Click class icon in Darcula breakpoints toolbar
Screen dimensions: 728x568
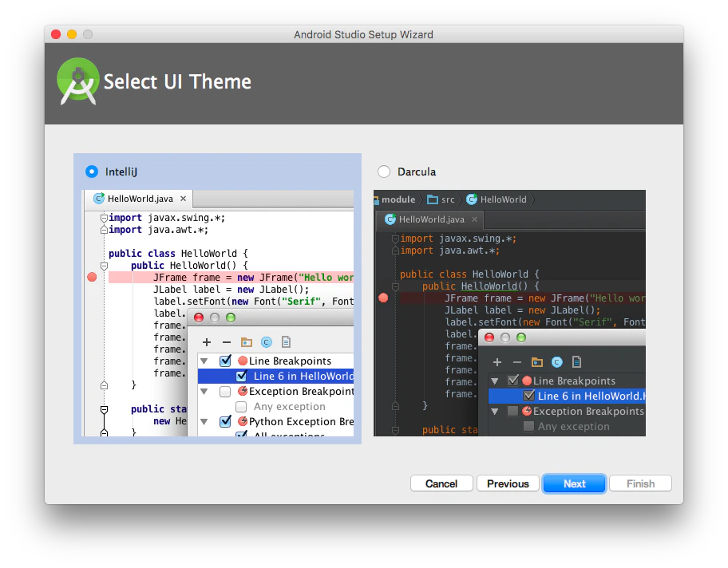pos(556,362)
